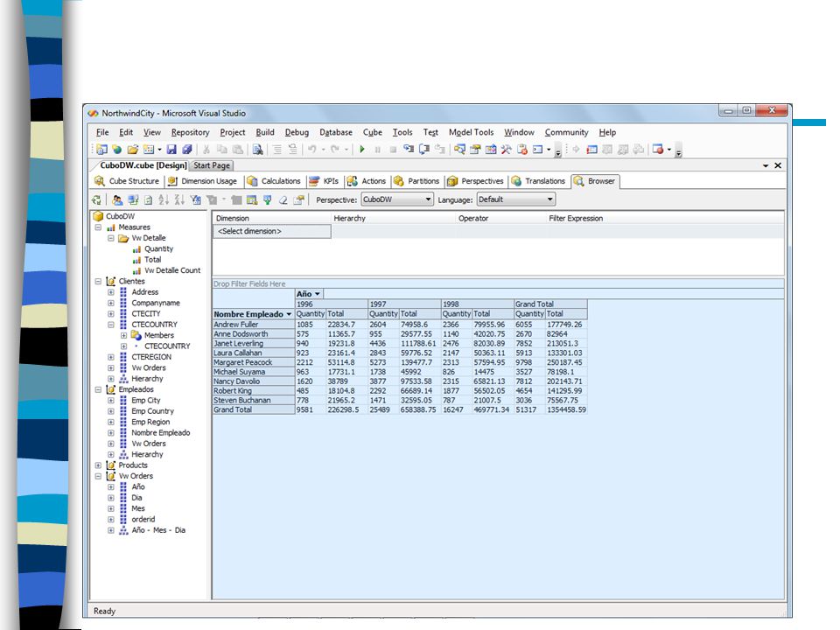Collapse the Measures tree node

tap(98, 227)
